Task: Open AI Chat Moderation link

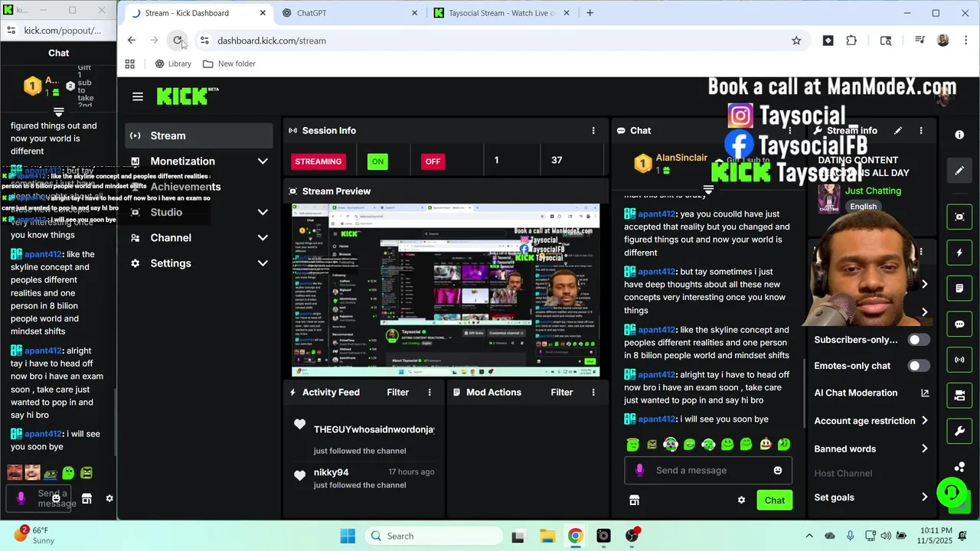Action: (x=871, y=393)
